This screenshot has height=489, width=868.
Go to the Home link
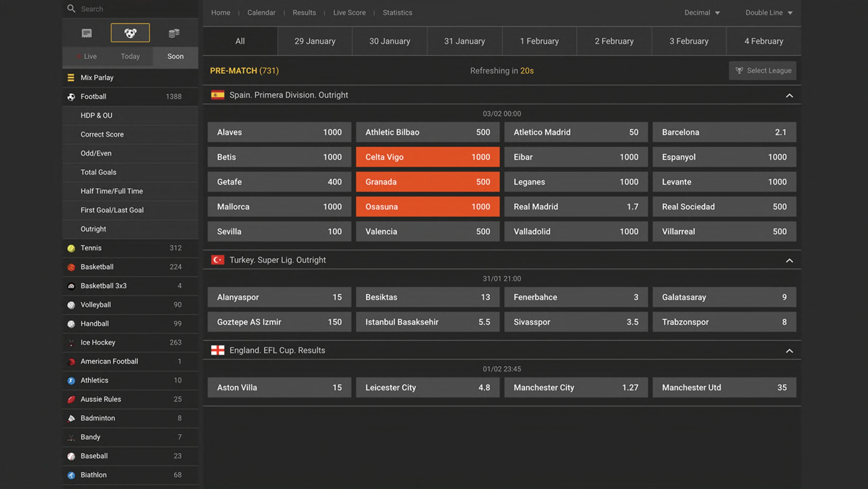click(x=221, y=12)
